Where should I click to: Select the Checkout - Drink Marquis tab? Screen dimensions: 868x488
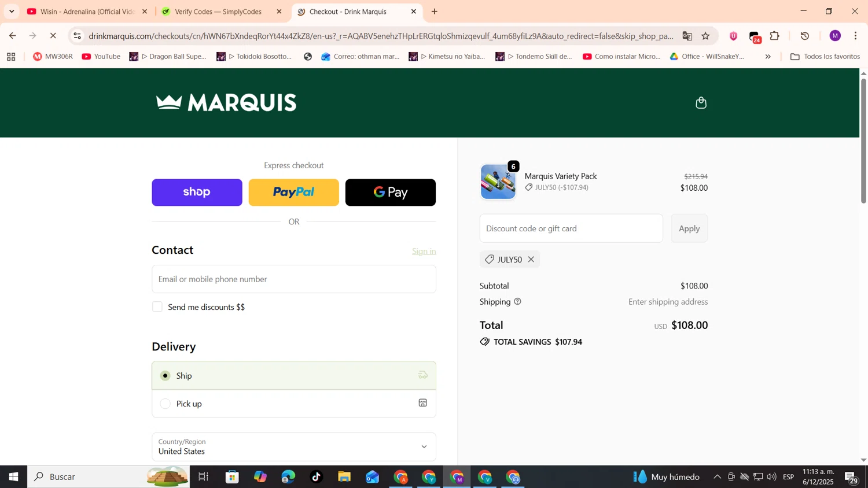tap(356, 12)
